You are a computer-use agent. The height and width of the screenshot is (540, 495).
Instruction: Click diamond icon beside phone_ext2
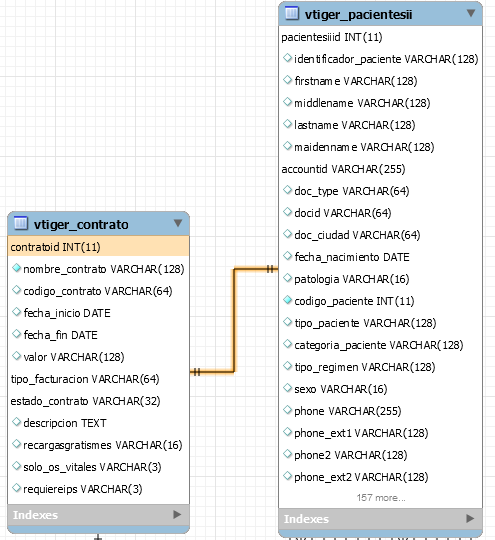point(287,476)
